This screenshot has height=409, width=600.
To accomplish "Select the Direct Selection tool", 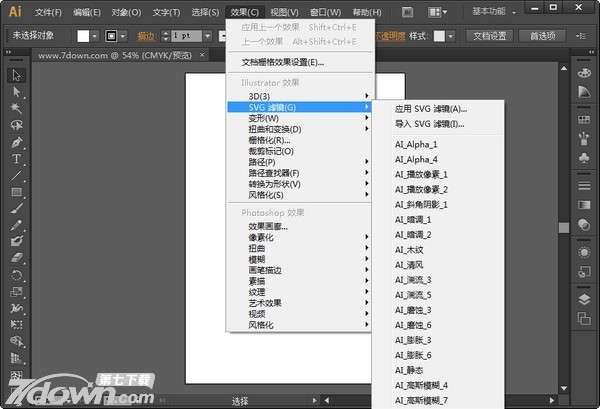I will [16, 92].
